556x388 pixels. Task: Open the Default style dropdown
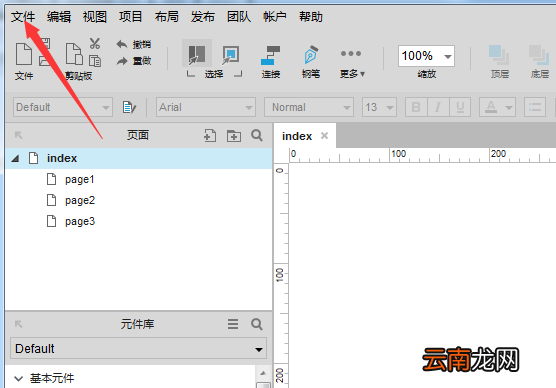click(x=63, y=107)
